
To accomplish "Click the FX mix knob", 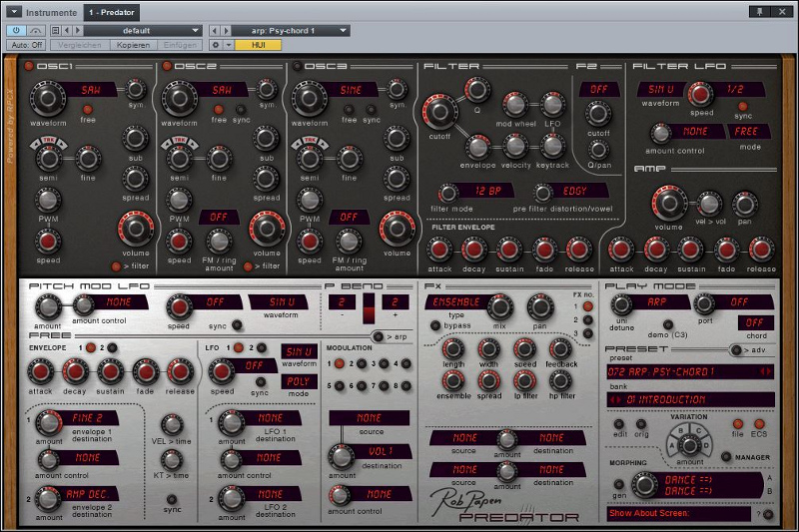I will pos(500,306).
